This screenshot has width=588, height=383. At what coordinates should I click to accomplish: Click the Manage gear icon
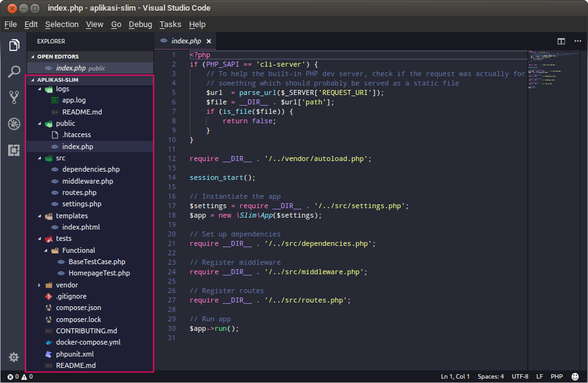(13, 357)
